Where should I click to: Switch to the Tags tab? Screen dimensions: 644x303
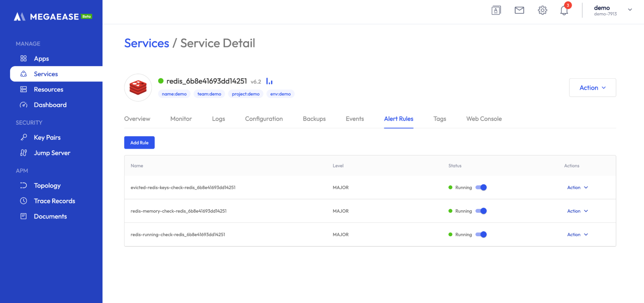coord(440,119)
